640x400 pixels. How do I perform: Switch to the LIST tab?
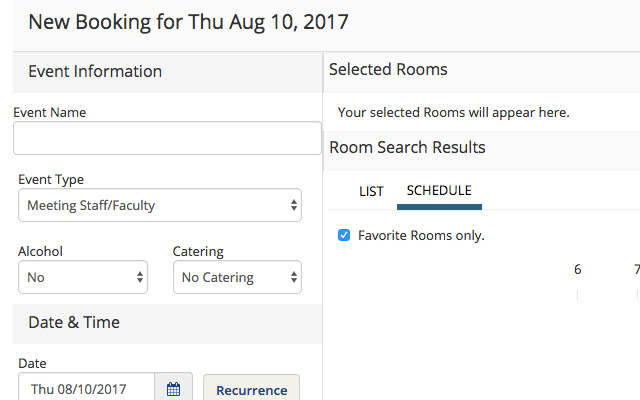coord(371,191)
